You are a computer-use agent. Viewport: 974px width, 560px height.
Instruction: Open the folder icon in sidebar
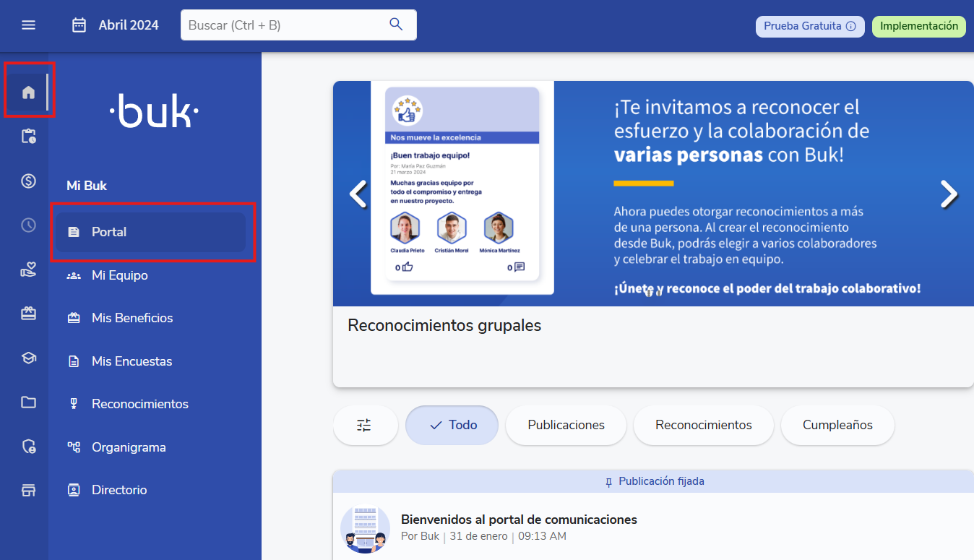(28, 402)
